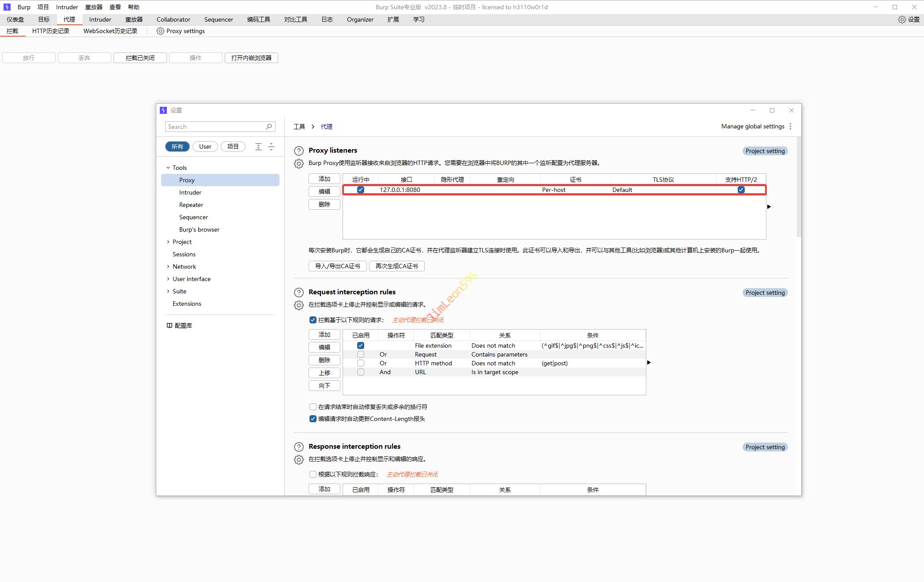Switch to the Collaborator tab

click(x=173, y=19)
